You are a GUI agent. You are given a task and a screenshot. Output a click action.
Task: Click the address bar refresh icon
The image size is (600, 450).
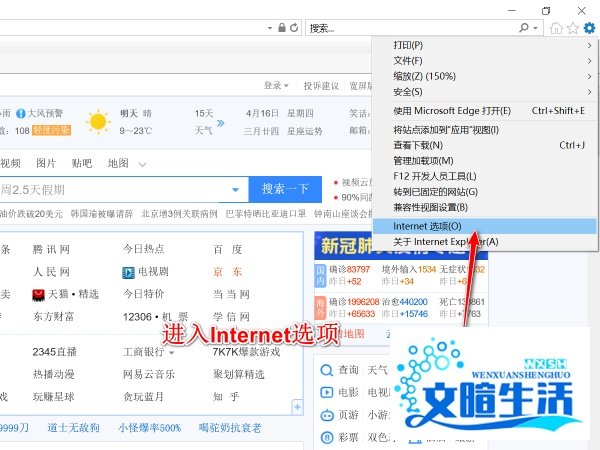[x=294, y=28]
